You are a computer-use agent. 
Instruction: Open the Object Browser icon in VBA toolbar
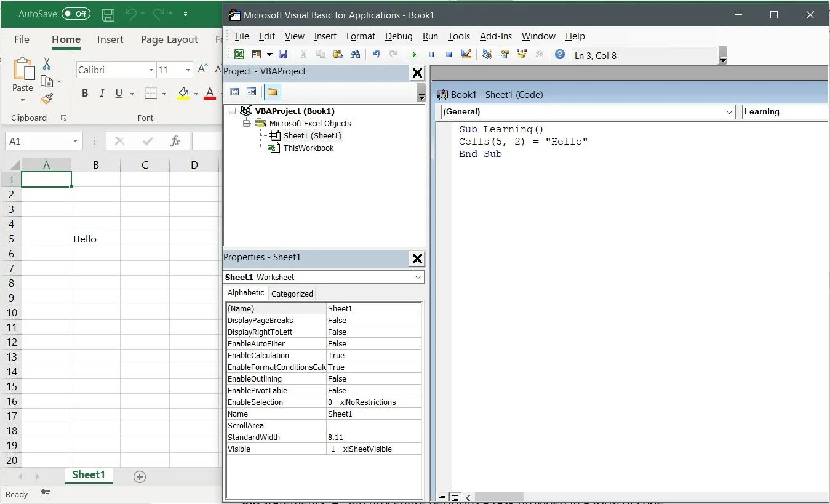click(x=522, y=55)
